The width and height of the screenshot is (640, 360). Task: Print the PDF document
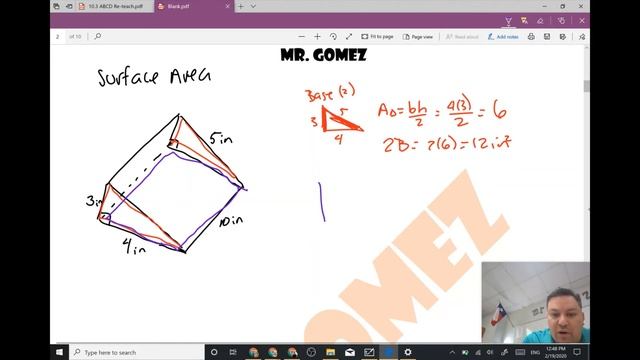click(531, 37)
